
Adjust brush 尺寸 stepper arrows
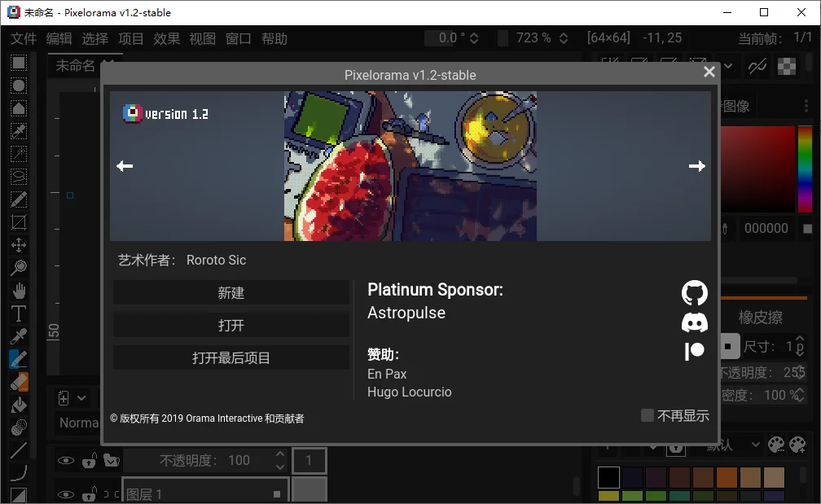[x=800, y=346]
